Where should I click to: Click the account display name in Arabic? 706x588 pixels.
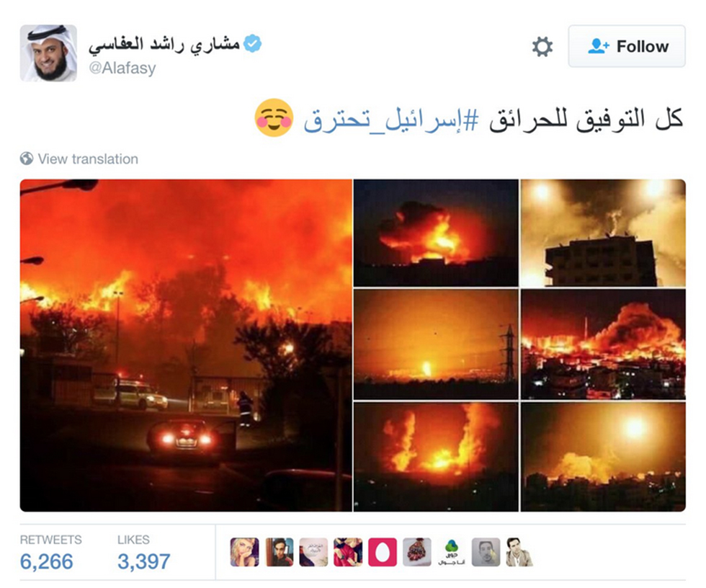coord(164,45)
